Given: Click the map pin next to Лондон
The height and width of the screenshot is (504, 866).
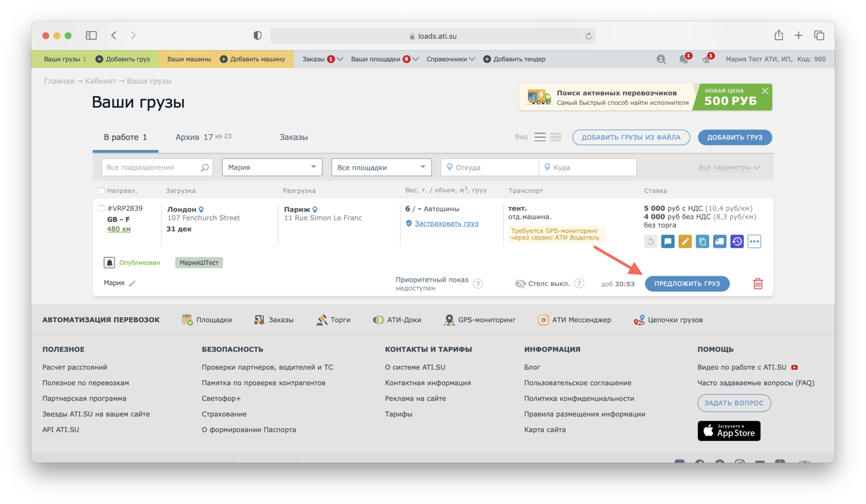Looking at the screenshot, I should point(201,209).
